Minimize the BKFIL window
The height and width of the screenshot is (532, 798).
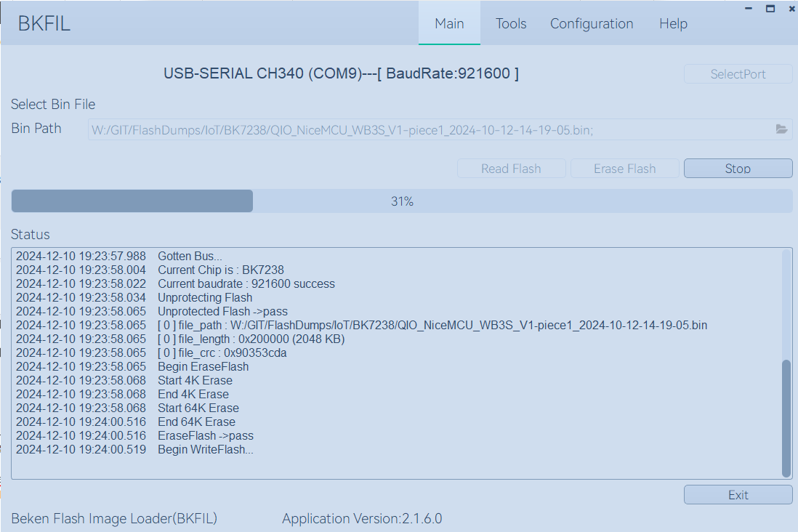click(x=748, y=9)
